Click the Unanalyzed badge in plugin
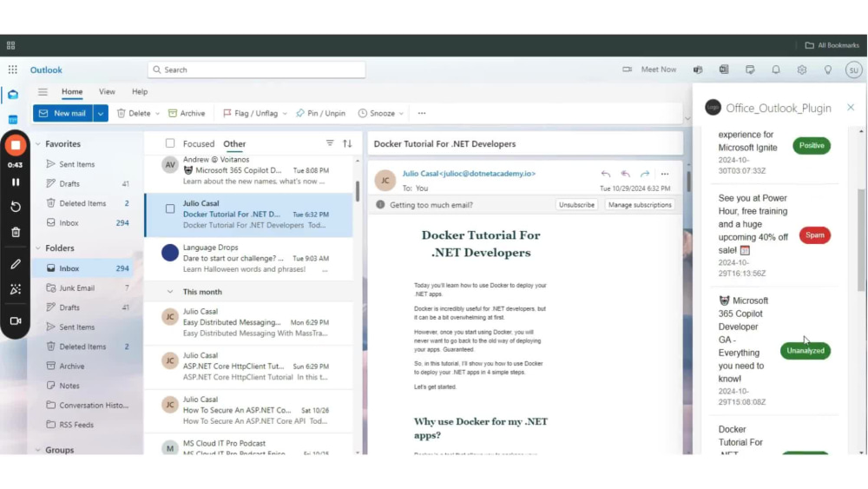Image resolution: width=868 pixels, height=489 pixels. (x=805, y=351)
